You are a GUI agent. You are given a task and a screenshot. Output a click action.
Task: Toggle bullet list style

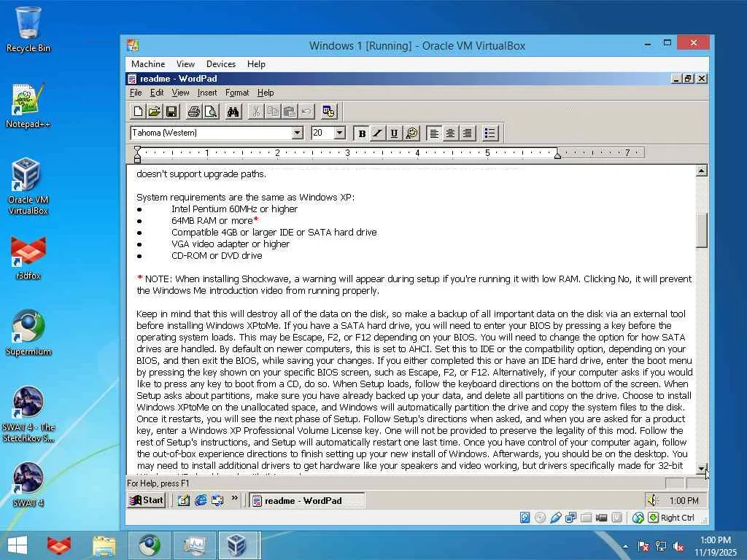tap(490, 133)
